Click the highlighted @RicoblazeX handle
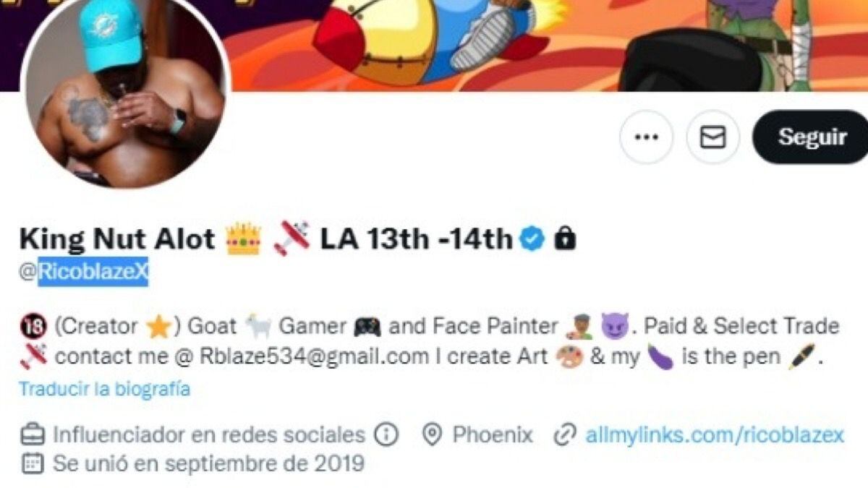This screenshot has height=488, width=868. 93,273
